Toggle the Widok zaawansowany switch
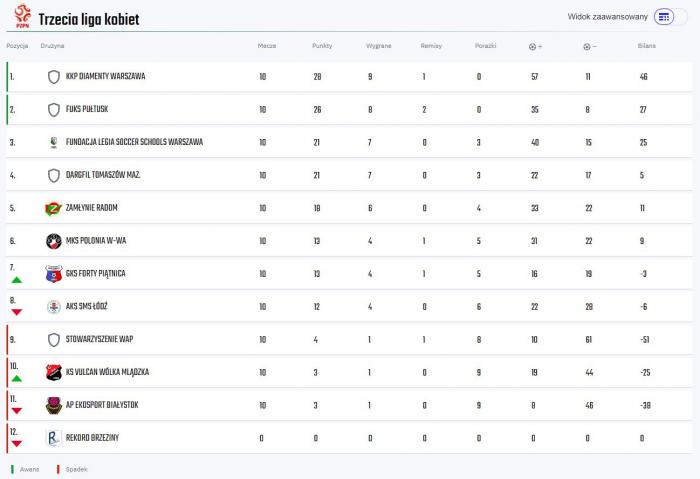The width and height of the screenshot is (700, 479). pos(671,17)
